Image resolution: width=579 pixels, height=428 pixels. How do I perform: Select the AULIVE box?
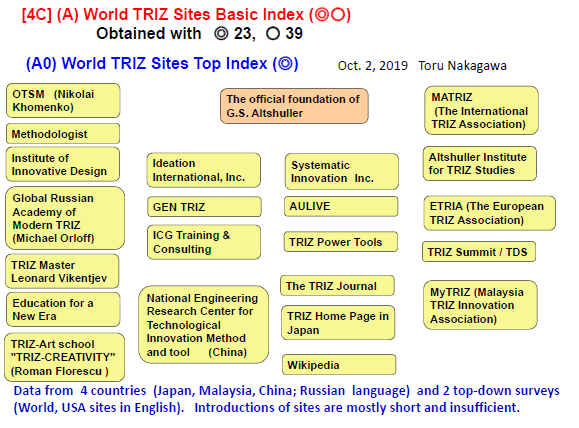tap(341, 206)
